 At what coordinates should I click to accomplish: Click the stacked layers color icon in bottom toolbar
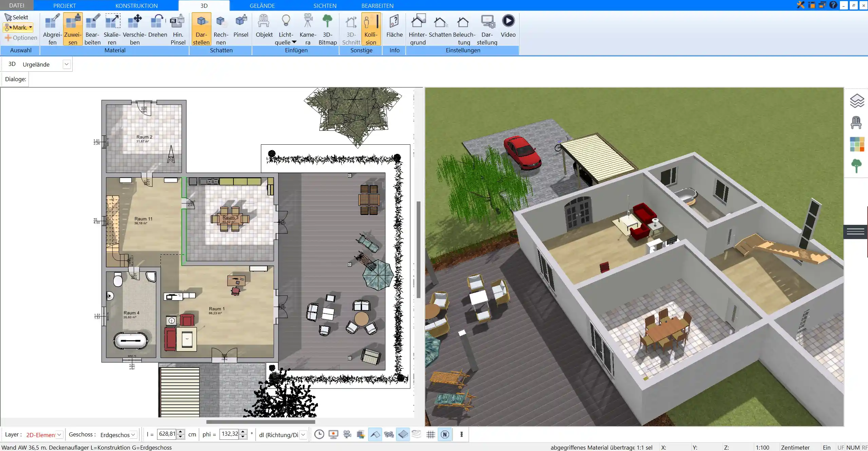(x=361, y=434)
